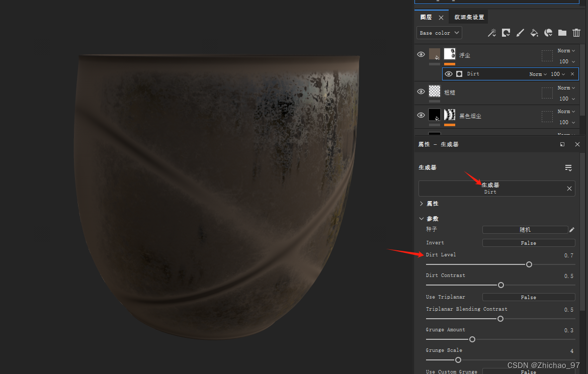Click the 黑色烟尘 layer geometry mask box

click(547, 117)
